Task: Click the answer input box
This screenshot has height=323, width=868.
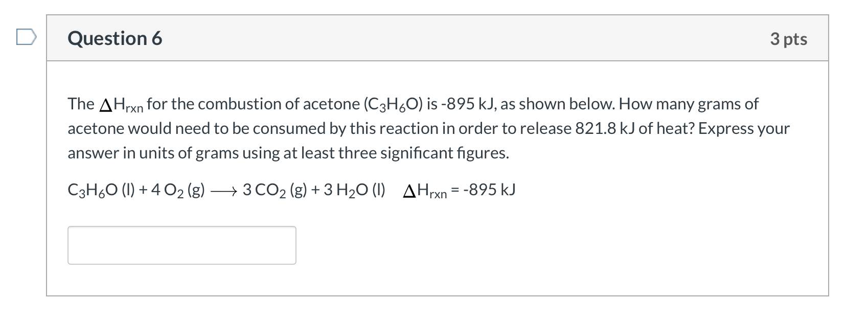Action: [181, 245]
